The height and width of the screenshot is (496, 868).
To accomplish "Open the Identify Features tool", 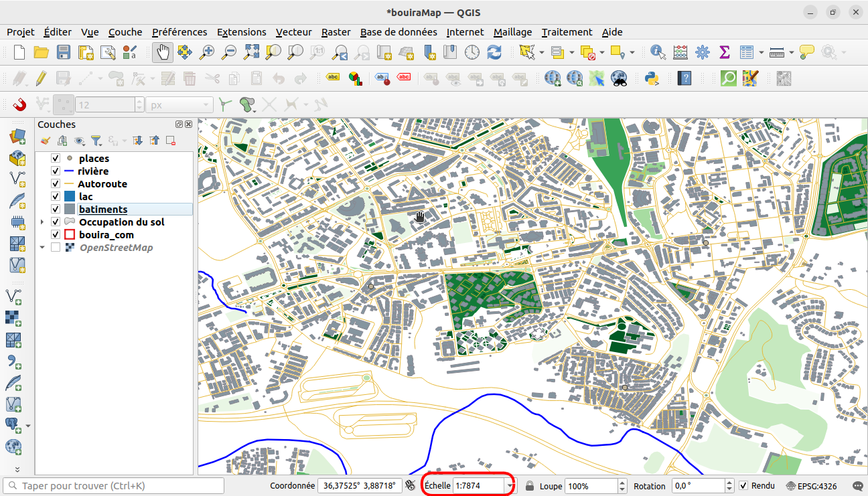I will point(658,52).
